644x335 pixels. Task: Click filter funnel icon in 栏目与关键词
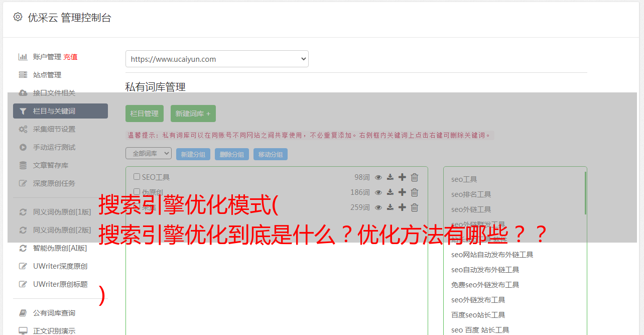coord(23,111)
